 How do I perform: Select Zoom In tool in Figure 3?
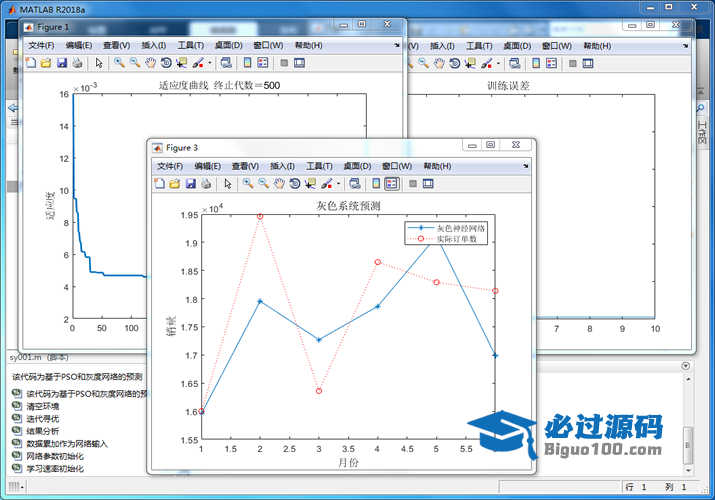pyautogui.click(x=247, y=184)
